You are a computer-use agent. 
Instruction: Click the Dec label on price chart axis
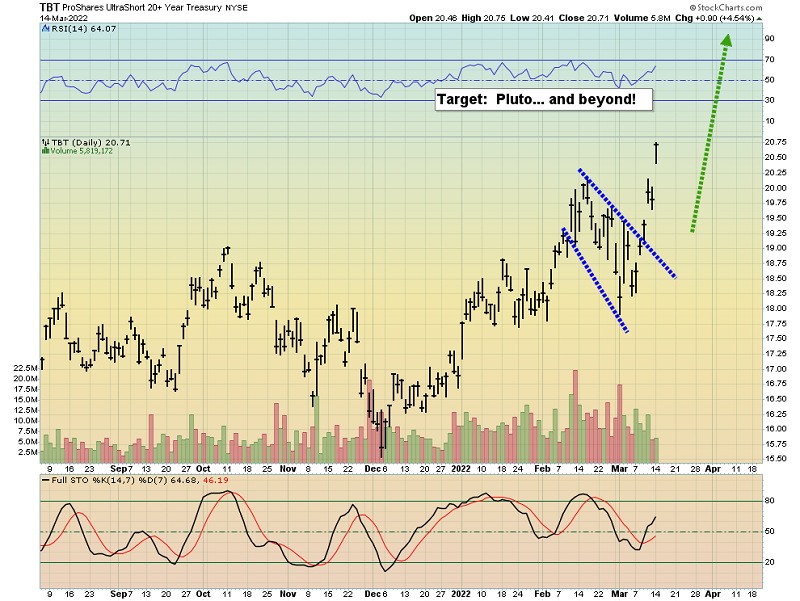click(x=371, y=469)
